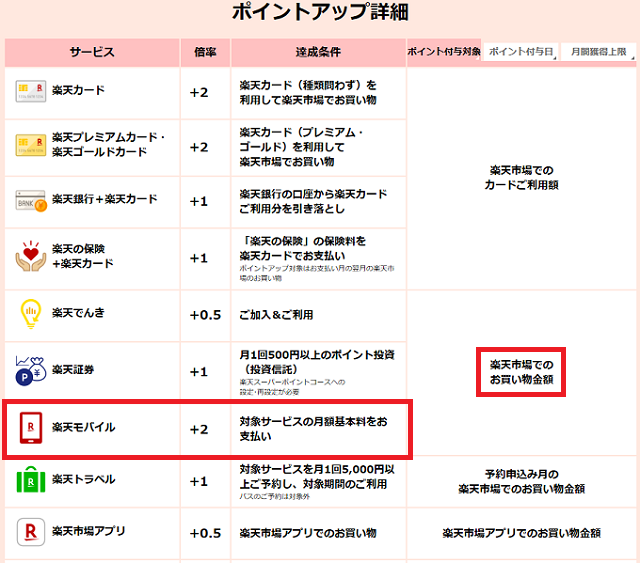Image resolution: width=640 pixels, height=563 pixels.
Task: Click condition 楽天銀行の口座から楽天カードご利用分を引き落とし
Action: click(x=313, y=201)
